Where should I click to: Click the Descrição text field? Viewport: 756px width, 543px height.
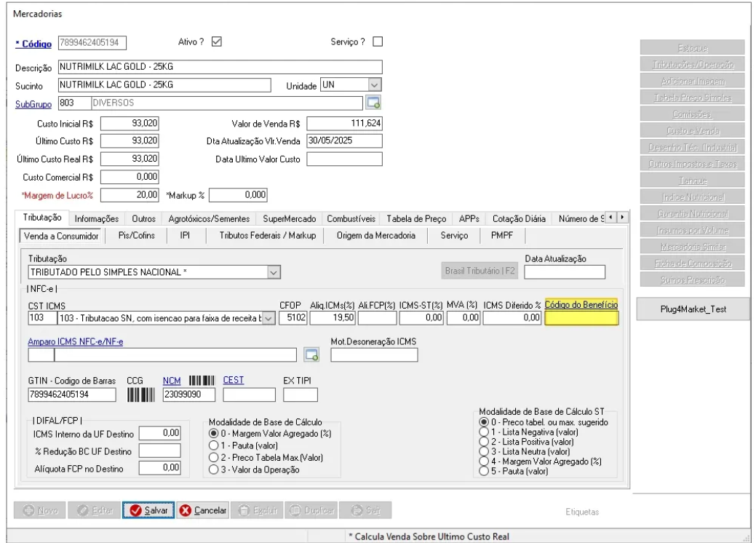pos(220,67)
